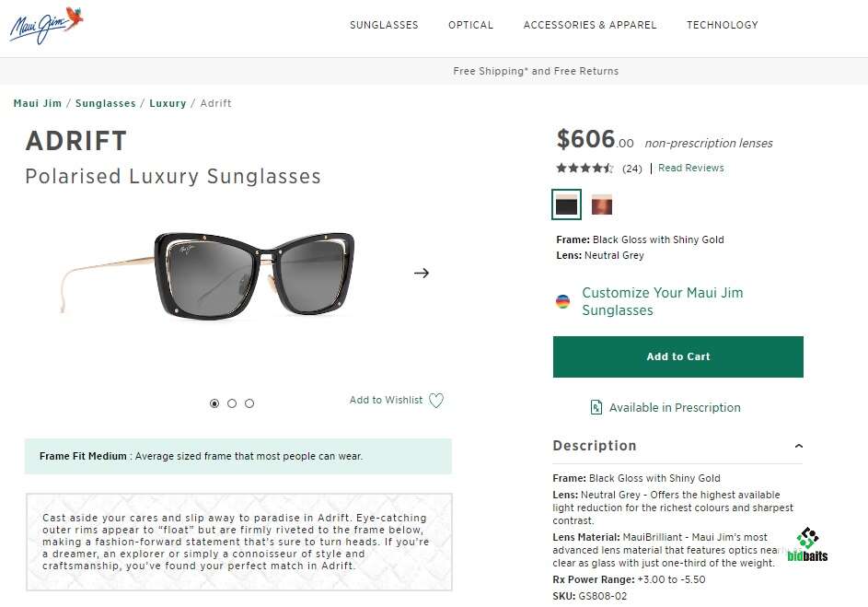Click the Maui Jim parrot logo
Screen dimensions: 868x607
pos(47,25)
